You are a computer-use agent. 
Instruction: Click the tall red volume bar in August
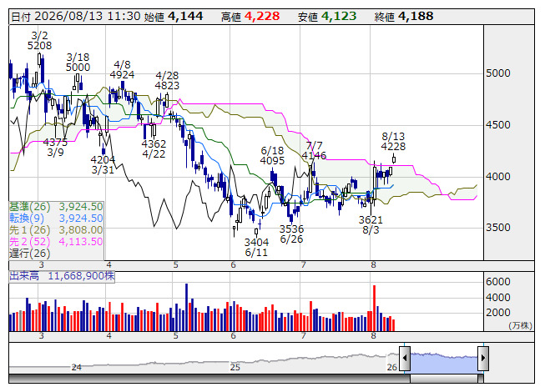pyautogui.click(x=374, y=308)
